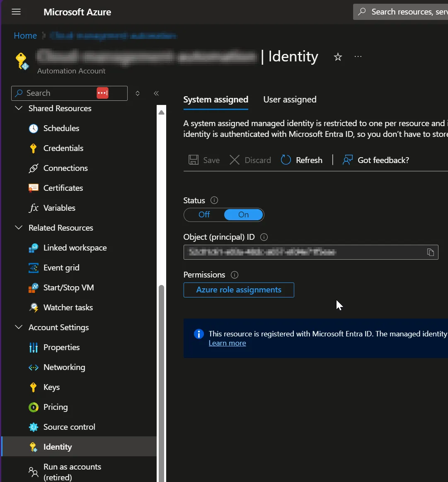
Task: Click the Schedules clock icon
Action: coord(34,129)
